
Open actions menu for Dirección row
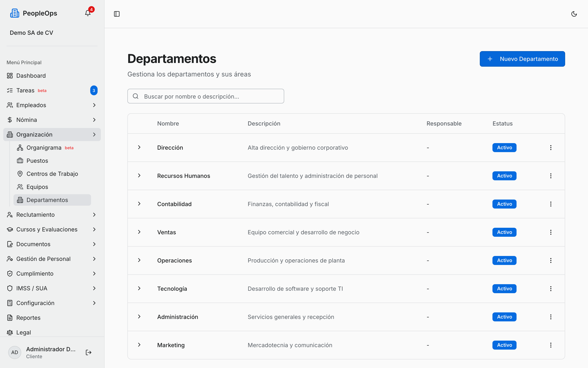pos(551,147)
